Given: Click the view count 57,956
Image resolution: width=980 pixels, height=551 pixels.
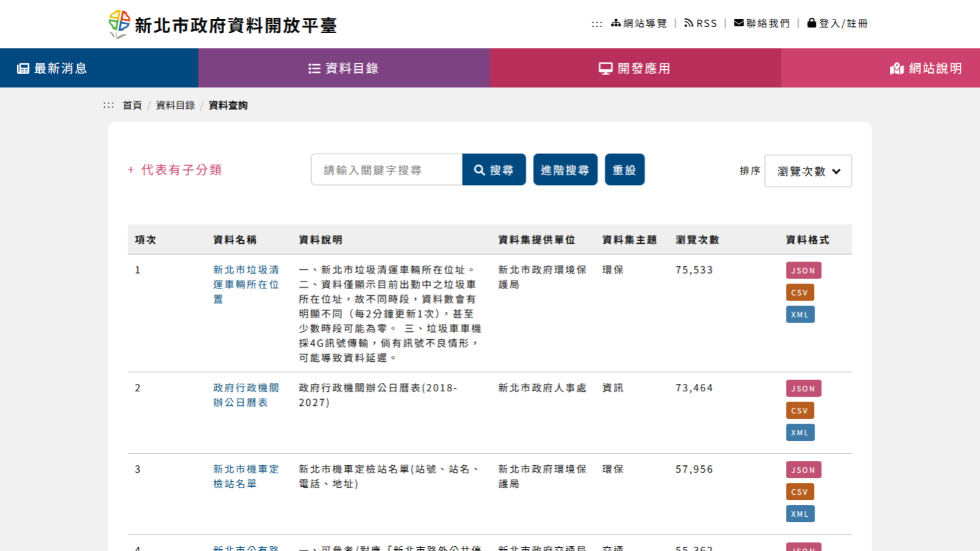Looking at the screenshot, I should coord(694,470).
